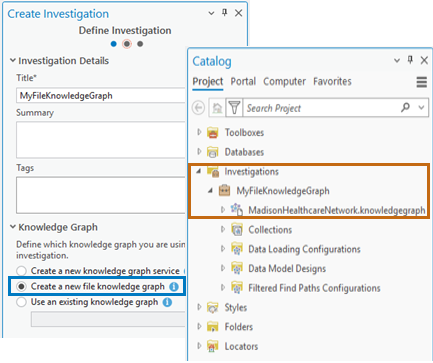Open the Catalog filter funnel
The height and width of the screenshot is (363, 433).
[234, 108]
